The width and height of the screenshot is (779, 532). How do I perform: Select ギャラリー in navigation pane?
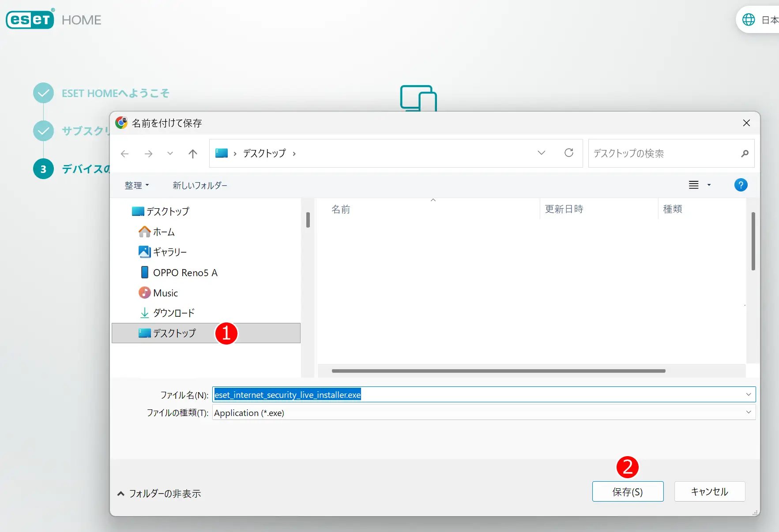pyautogui.click(x=162, y=252)
